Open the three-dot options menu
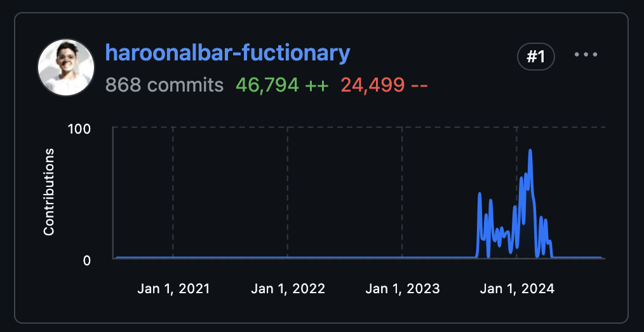The width and height of the screenshot is (644, 332). point(586,55)
